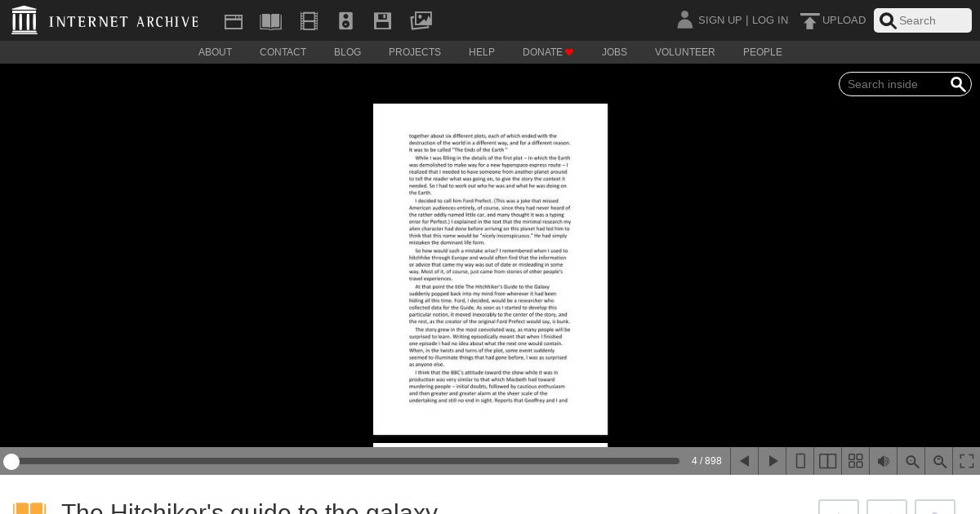Screen dimensions: 980x514
Task: Open the Video film icon
Action: pos(309,21)
